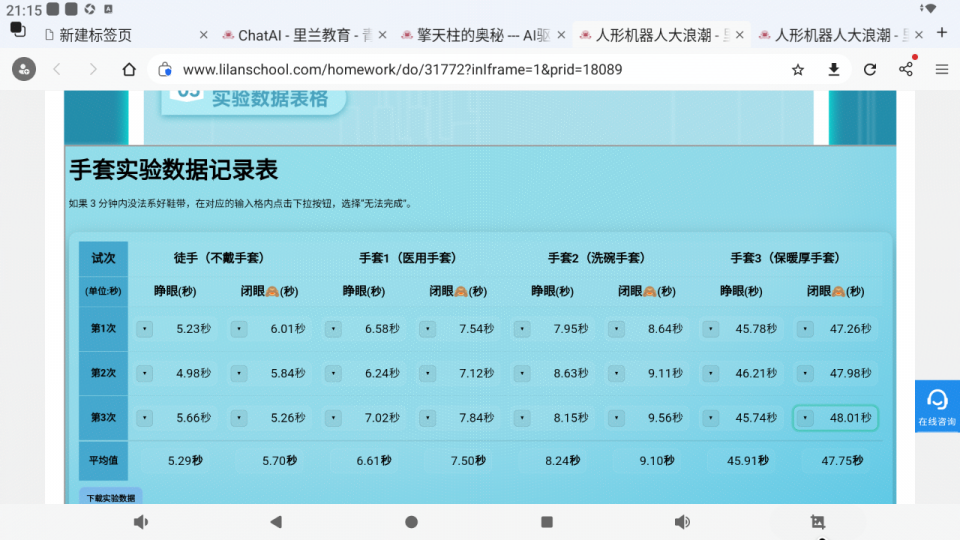960x540 pixels.
Task: Open dropdown for 5.66秒 third-trial cell
Action: point(144,418)
